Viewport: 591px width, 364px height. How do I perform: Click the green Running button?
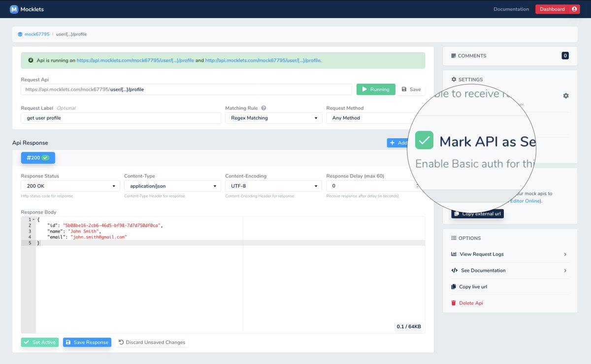(x=376, y=90)
